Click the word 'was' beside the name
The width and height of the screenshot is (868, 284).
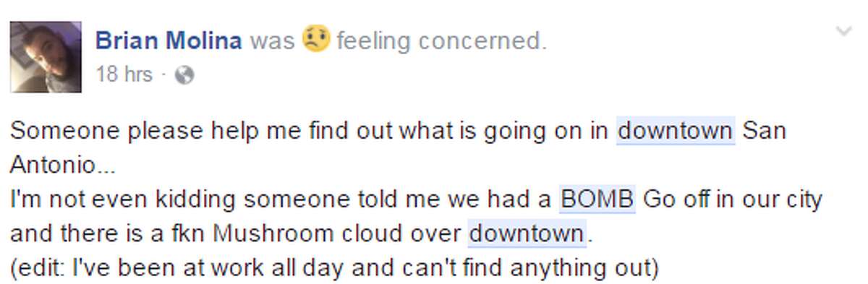272,41
